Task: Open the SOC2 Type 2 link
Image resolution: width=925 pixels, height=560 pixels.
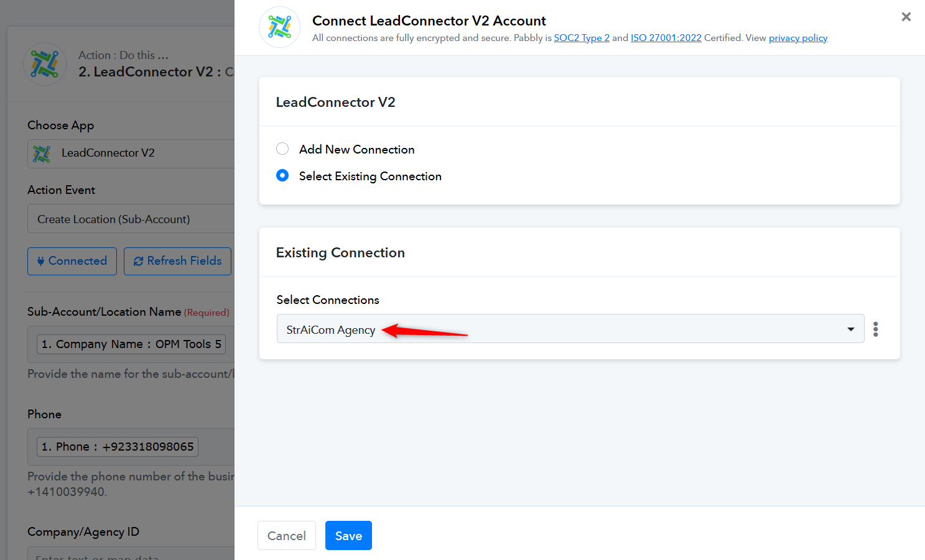Action: 582,38
